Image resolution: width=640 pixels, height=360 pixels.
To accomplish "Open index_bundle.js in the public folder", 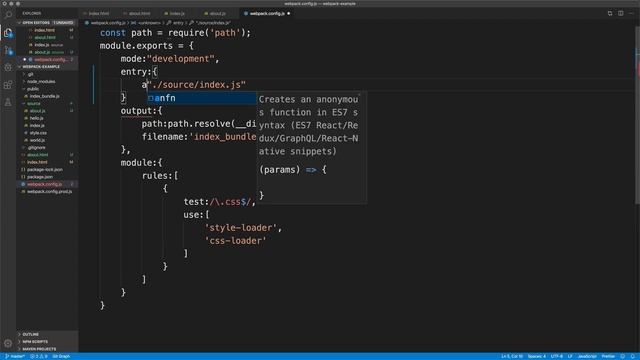I will click(x=44, y=96).
